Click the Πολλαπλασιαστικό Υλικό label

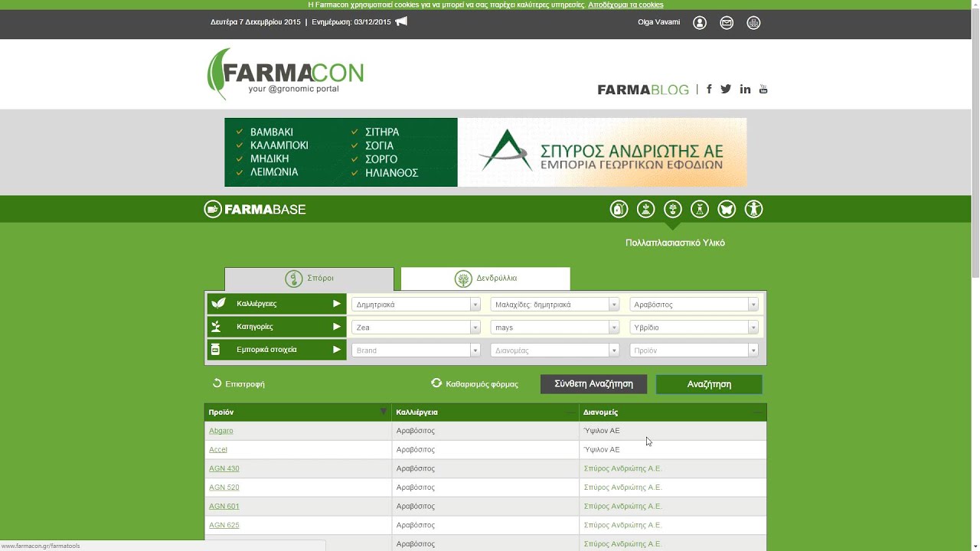[x=675, y=243]
